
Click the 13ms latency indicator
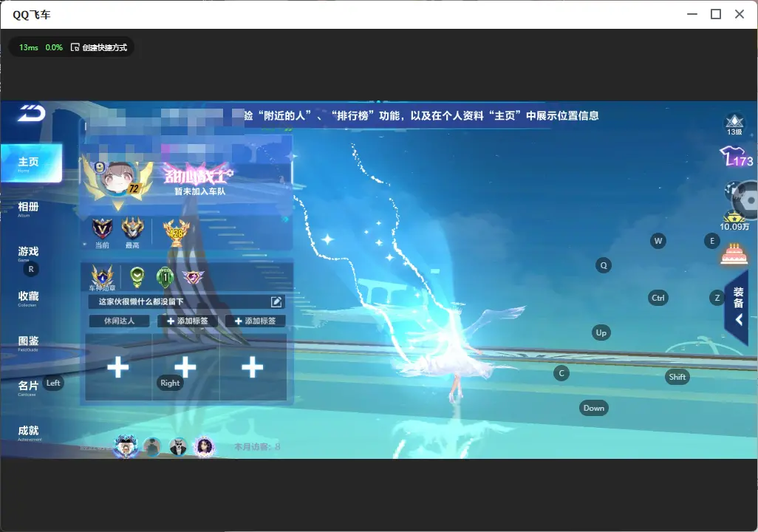pos(29,47)
